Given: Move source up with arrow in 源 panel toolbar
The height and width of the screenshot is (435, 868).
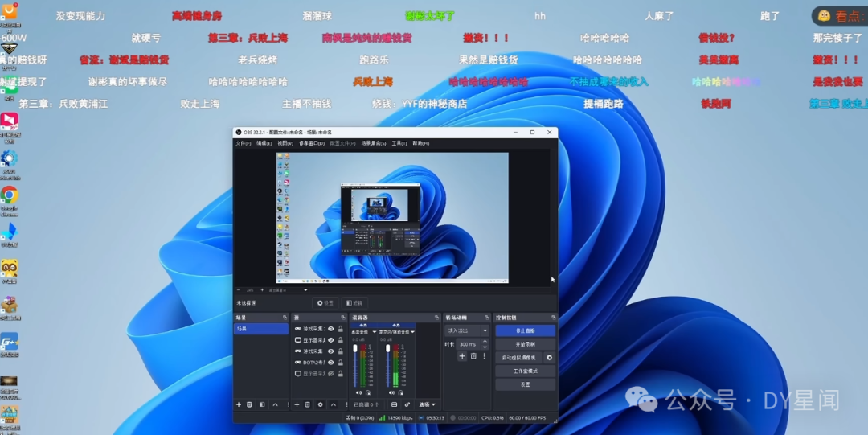Looking at the screenshot, I should (334, 404).
